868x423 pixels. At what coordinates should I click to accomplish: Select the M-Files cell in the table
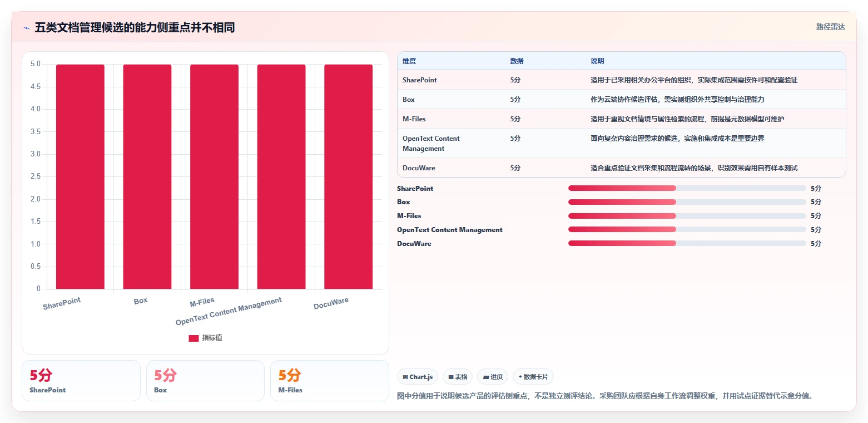[414, 119]
